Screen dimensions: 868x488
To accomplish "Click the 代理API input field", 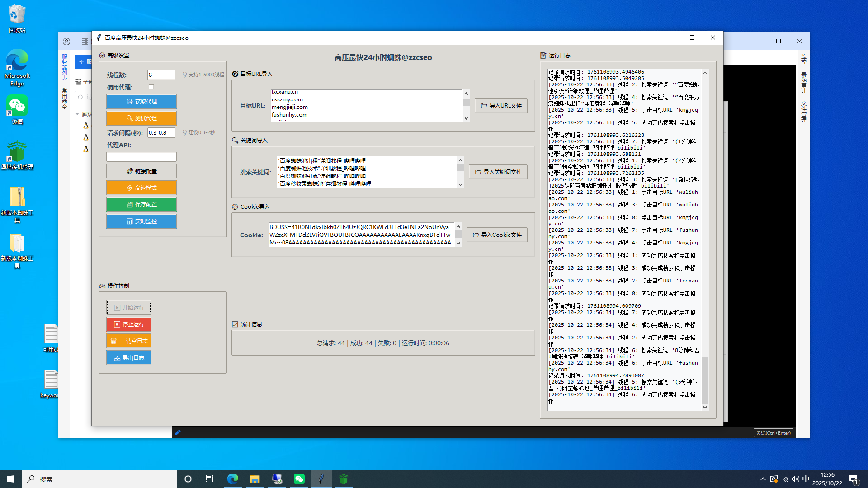I will tap(142, 157).
